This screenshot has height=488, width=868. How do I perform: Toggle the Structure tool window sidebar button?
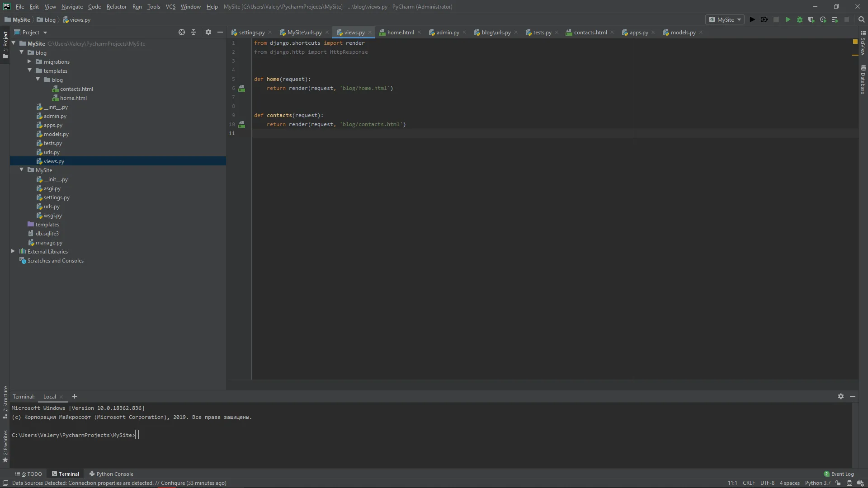5,402
